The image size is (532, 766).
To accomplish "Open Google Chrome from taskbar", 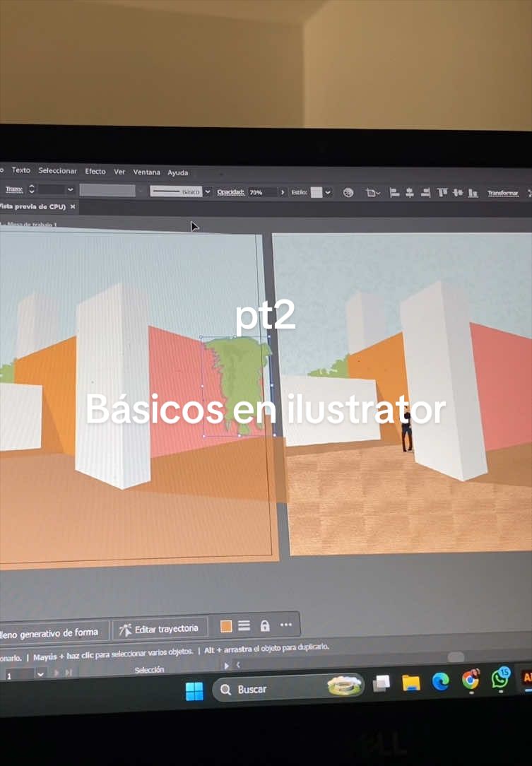I will 471,680.
